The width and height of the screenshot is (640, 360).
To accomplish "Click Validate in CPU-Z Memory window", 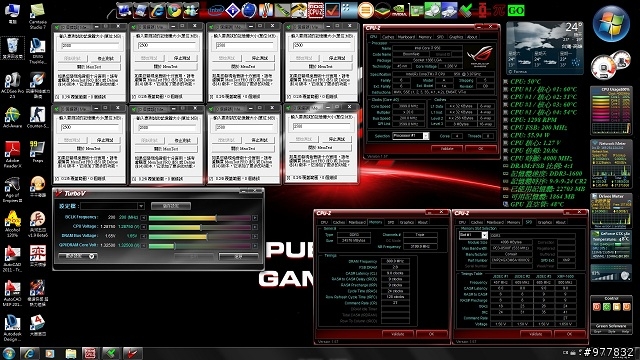I will 398,334.
